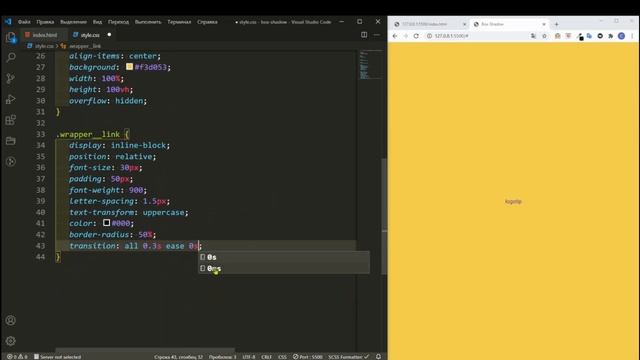
Task: Reload the page in Chrome
Action: [416, 36]
